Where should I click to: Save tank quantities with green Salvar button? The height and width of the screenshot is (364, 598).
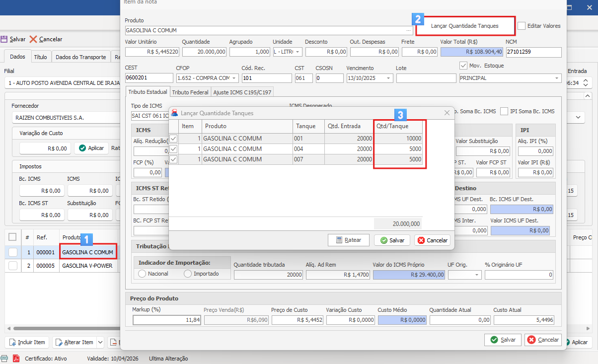tap(392, 240)
